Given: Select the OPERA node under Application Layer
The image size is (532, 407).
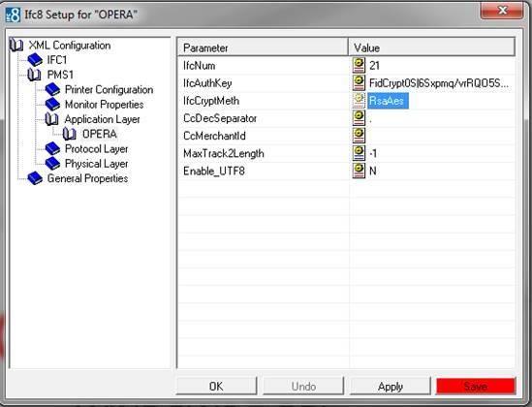Looking at the screenshot, I should click(x=100, y=134).
